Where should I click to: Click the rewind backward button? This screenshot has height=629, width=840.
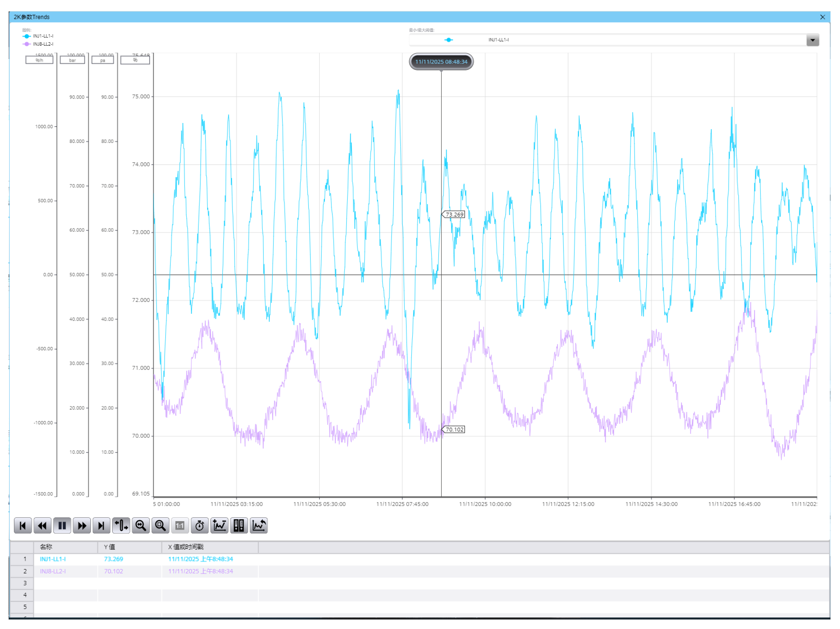tap(43, 526)
